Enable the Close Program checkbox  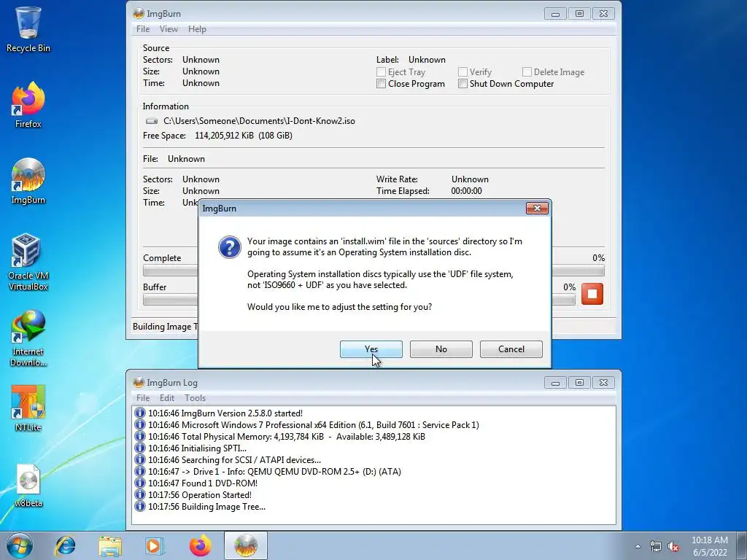[x=381, y=84]
